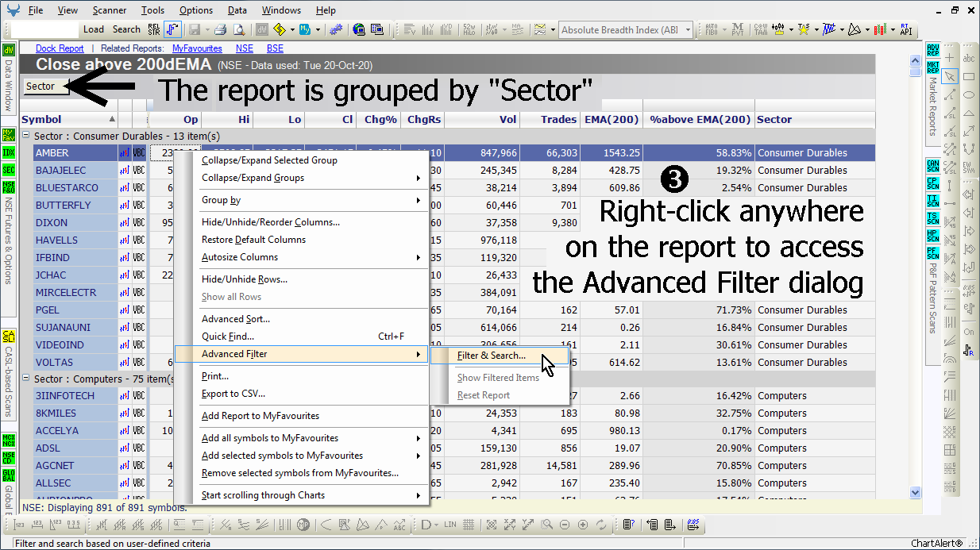Click the T&S star icon
The width and height of the screenshot is (980, 550).
[804, 29]
